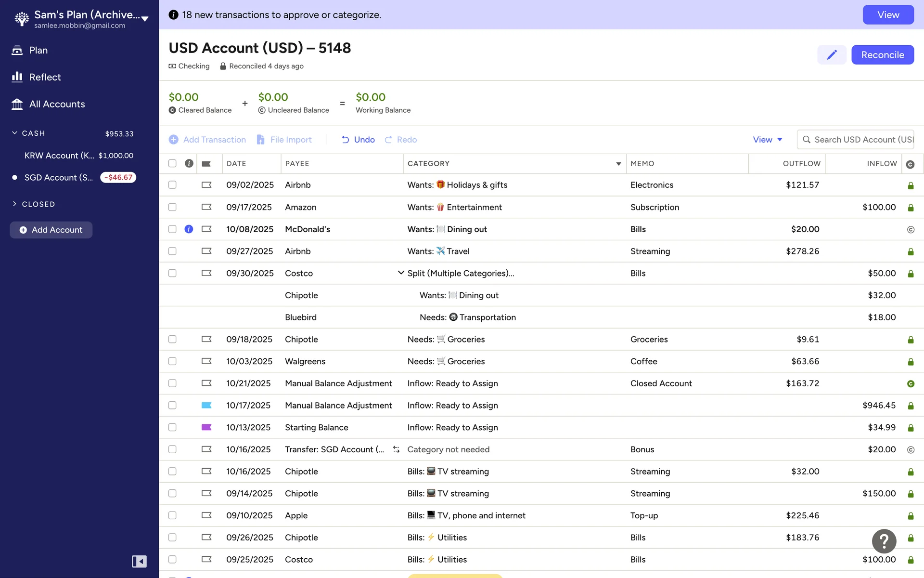Click the green cleared icon on 10/21 adjustment

(910, 384)
